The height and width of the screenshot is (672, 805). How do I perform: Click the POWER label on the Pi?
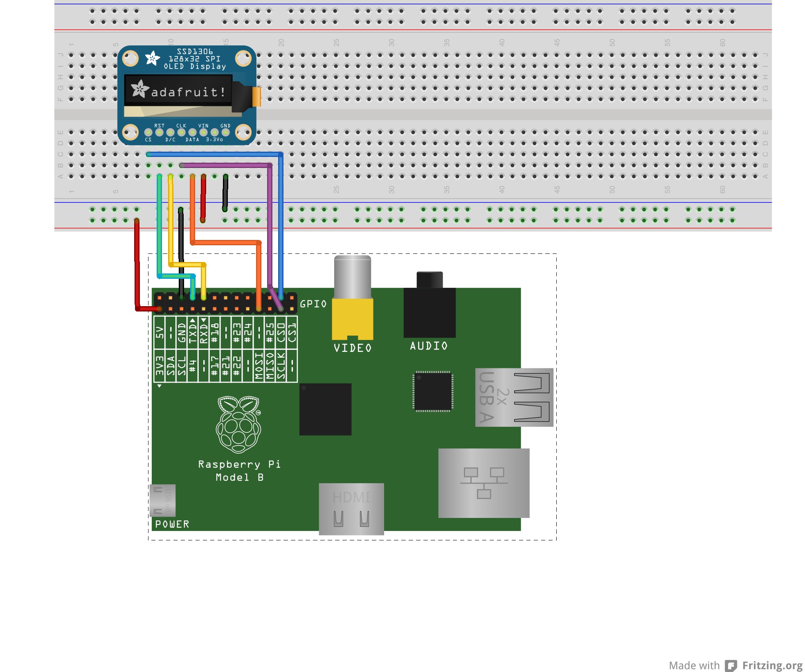[172, 524]
